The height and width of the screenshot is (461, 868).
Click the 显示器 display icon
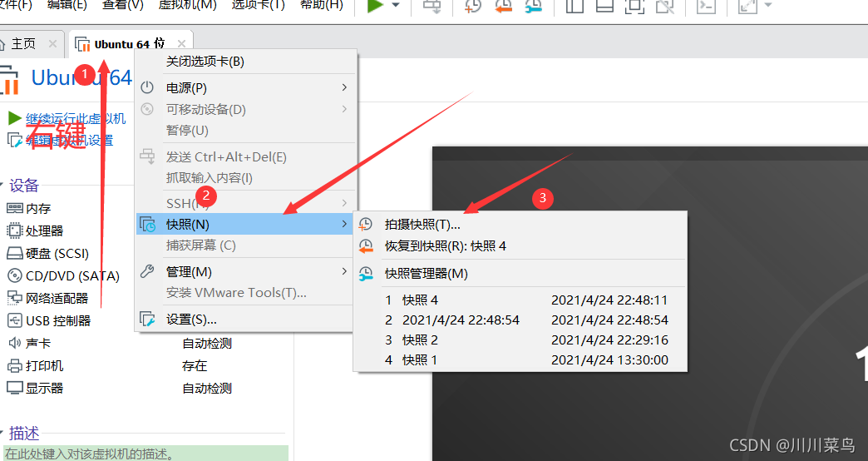point(14,388)
